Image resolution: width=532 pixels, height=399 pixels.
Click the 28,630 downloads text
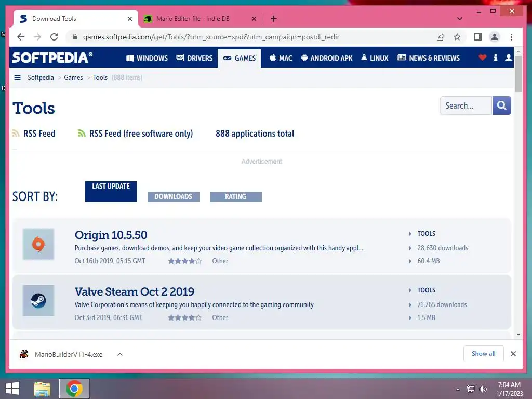[443, 248]
